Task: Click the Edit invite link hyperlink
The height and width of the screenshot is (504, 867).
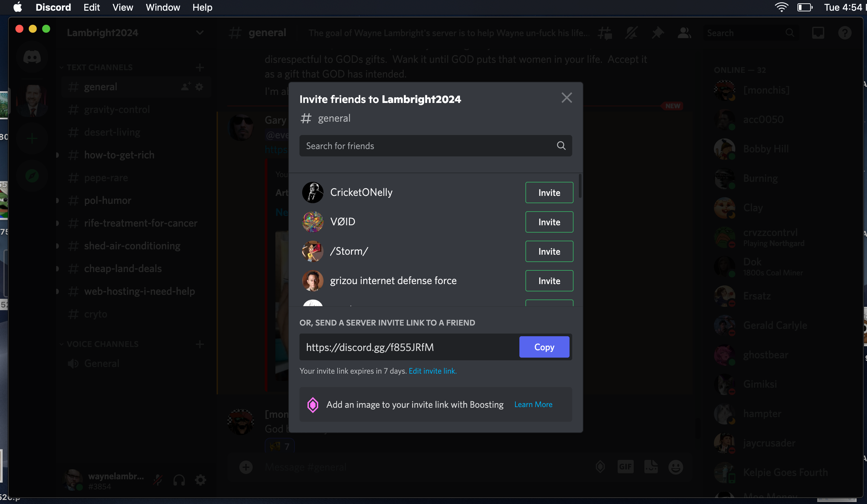Action: point(432,371)
